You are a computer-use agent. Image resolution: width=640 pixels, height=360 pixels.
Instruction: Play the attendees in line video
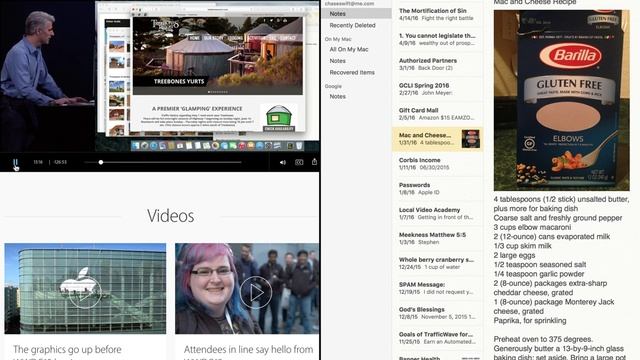[x=256, y=292]
